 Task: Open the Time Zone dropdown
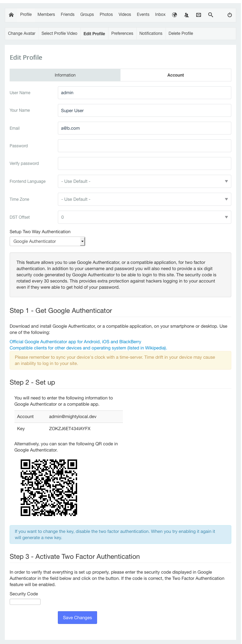144,199
